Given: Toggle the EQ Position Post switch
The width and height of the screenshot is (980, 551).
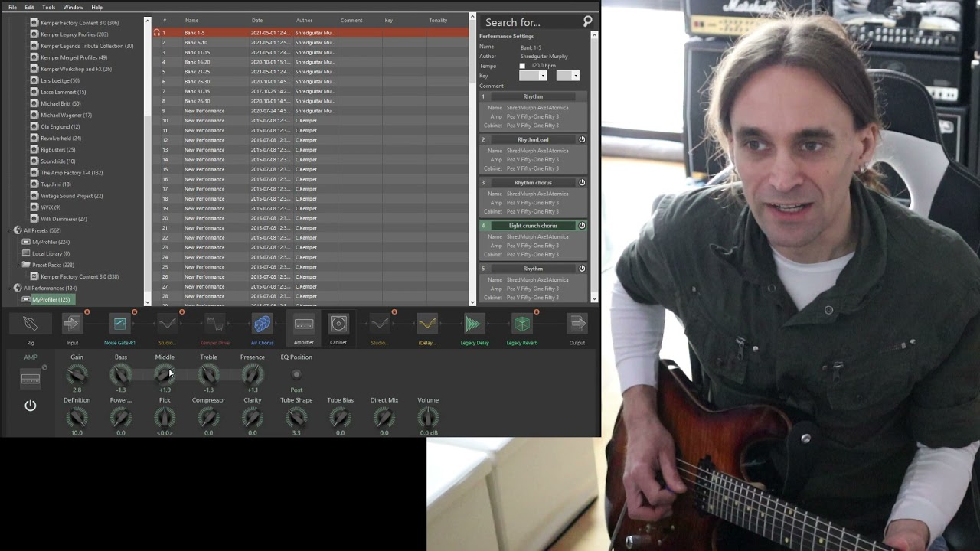Looking at the screenshot, I should pyautogui.click(x=296, y=374).
